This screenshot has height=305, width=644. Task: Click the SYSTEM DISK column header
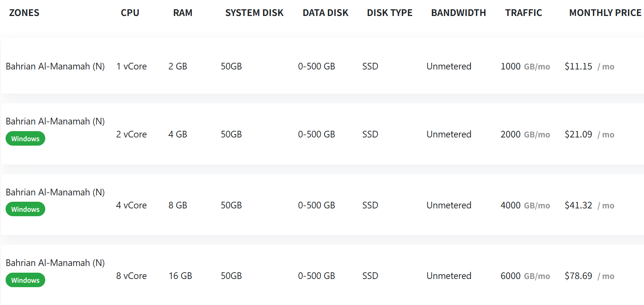click(x=254, y=13)
